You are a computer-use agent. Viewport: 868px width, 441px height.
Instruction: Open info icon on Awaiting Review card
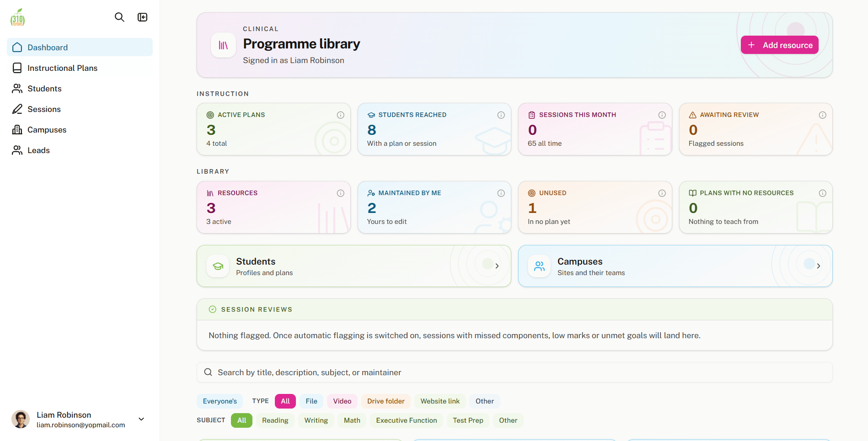tap(823, 115)
